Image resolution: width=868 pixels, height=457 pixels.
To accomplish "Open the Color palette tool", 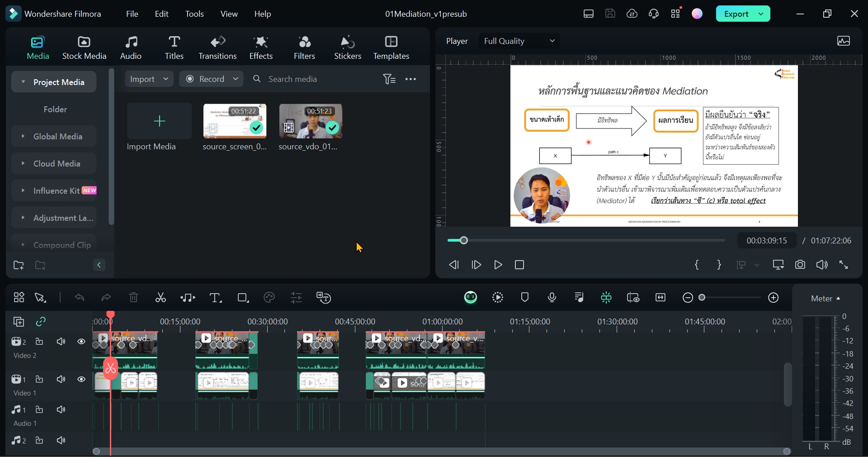I will click(x=269, y=298).
